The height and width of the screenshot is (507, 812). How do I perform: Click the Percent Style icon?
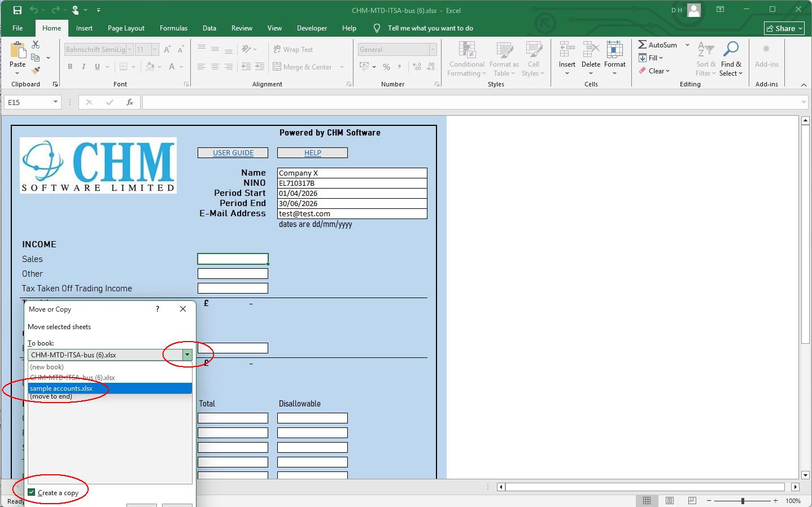pyautogui.click(x=386, y=67)
